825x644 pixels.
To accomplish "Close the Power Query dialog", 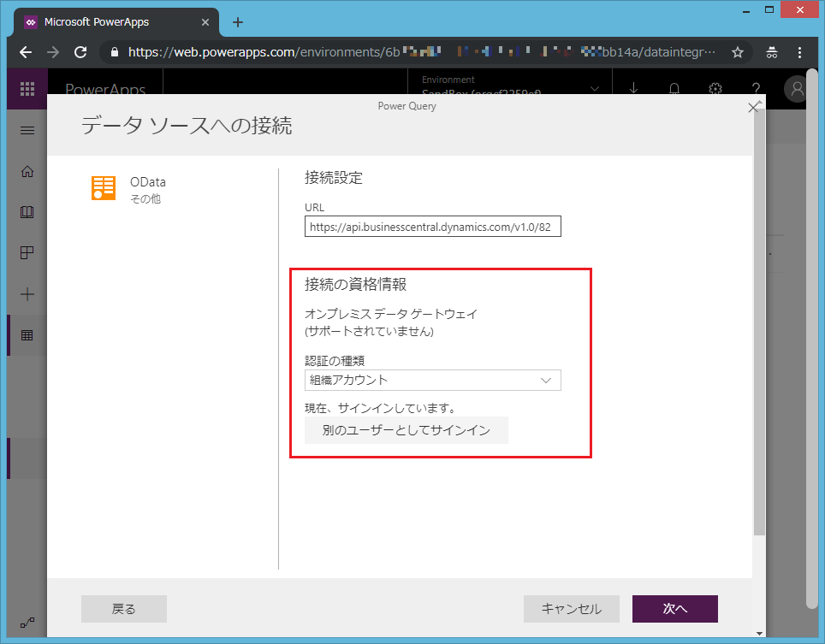I will (753, 108).
